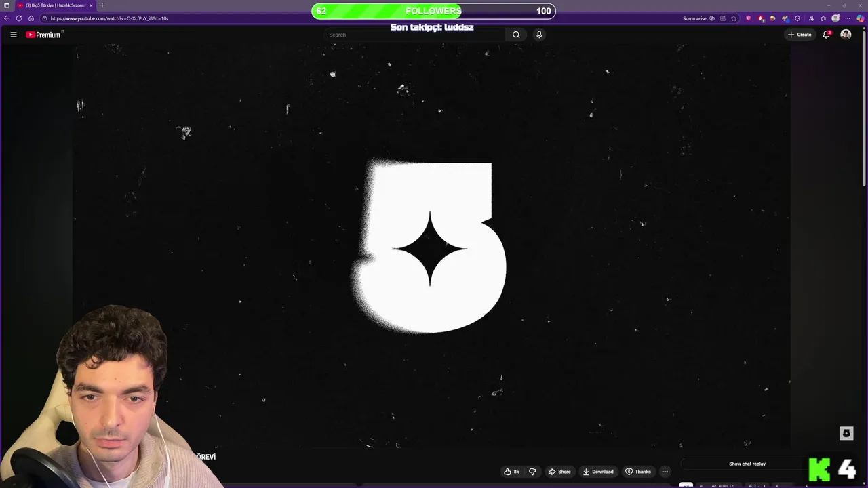
Task: Click the video player frame
Action: click(431, 245)
